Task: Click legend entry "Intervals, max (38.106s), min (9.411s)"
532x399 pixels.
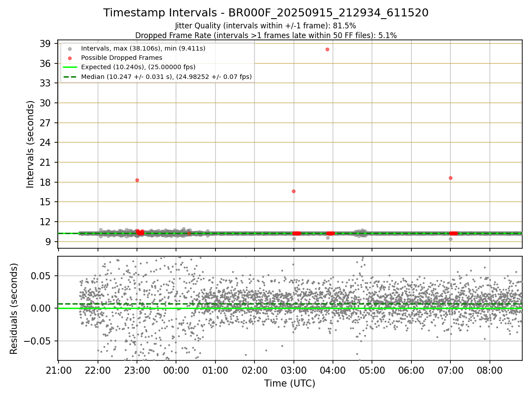Action: (x=143, y=48)
